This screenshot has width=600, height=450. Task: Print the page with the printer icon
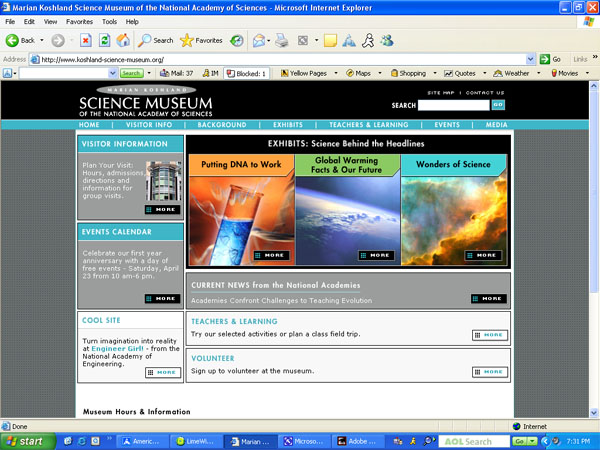point(282,40)
